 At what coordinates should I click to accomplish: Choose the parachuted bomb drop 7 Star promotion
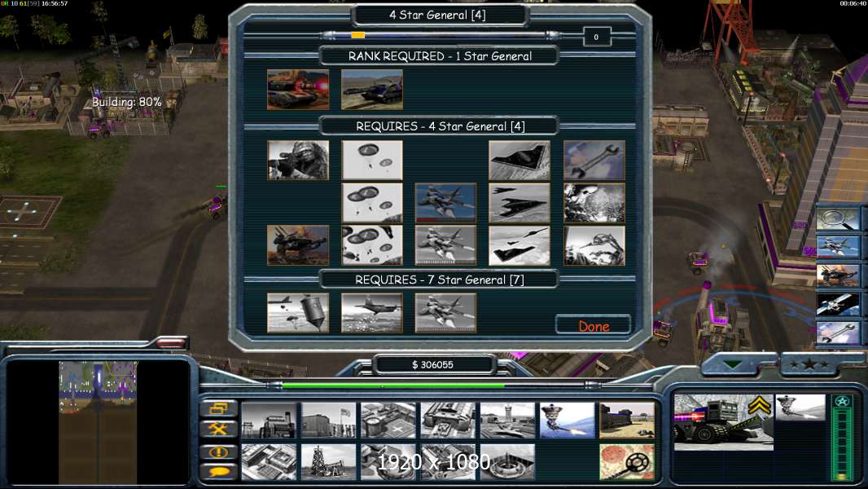[x=298, y=313]
